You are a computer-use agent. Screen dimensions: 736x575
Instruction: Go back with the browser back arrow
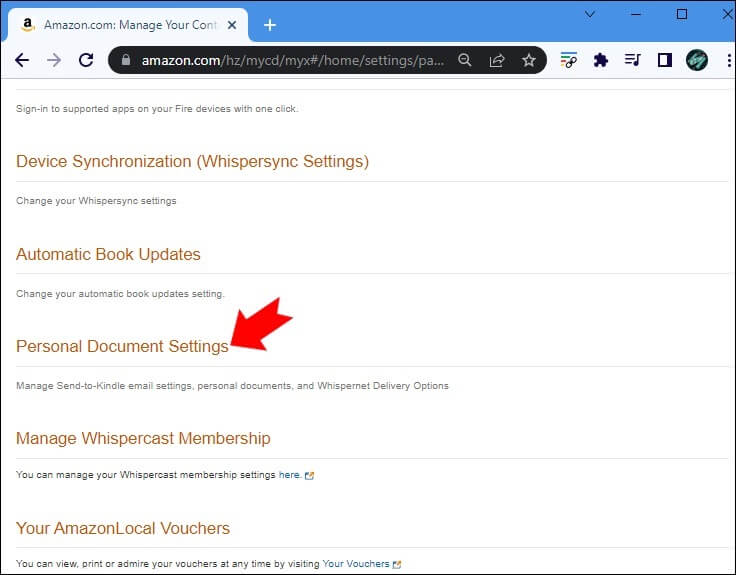click(22, 60)
